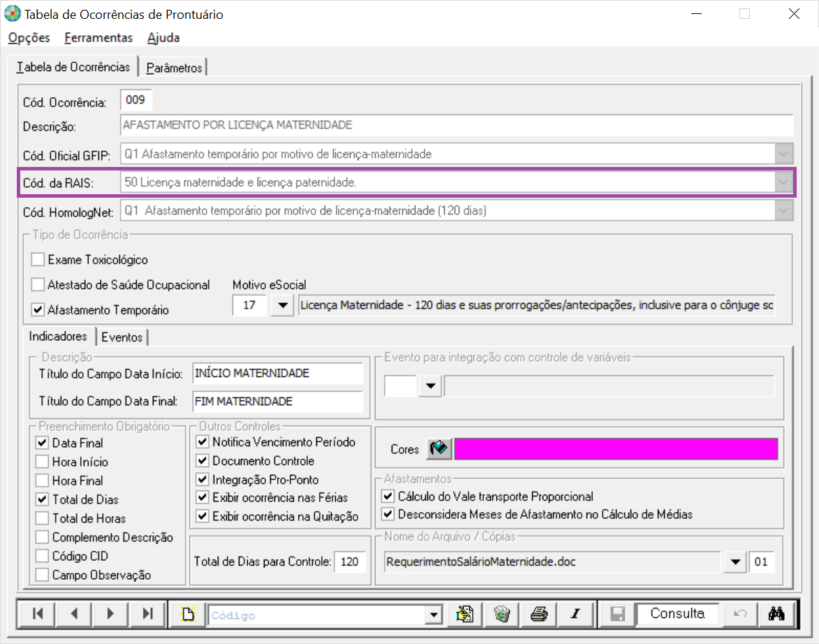This screenshot has height=644, width=819.
Task: Search with the binoculars icon
Action: click(776, 614)
